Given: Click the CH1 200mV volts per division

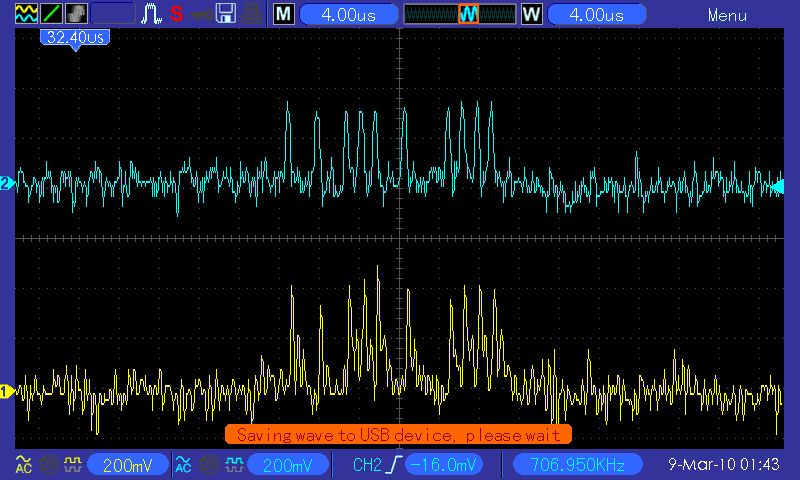Looking at the screenshot, I should pyautogui.click(x=128, y=465).
